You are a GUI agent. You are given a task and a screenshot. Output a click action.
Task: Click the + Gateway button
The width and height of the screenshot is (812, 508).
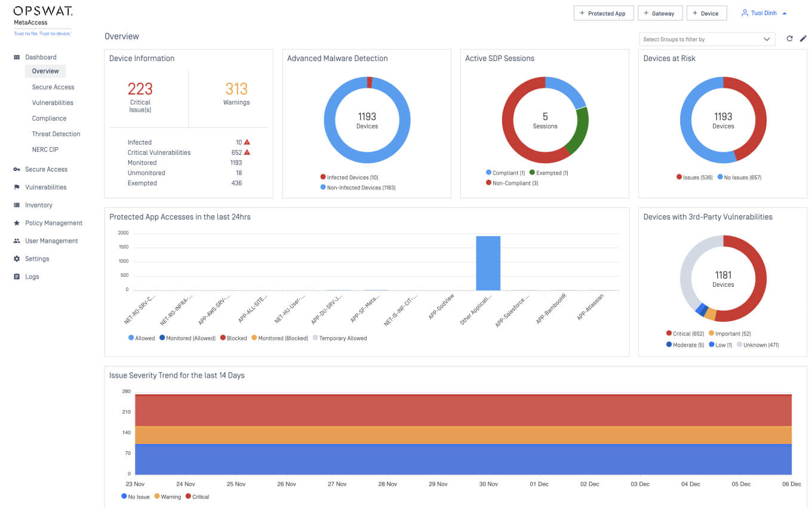point(659,13)
